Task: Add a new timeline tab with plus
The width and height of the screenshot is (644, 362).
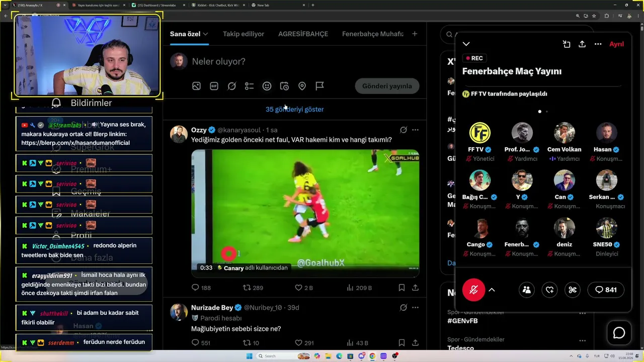Action: [x=415, y=34]
